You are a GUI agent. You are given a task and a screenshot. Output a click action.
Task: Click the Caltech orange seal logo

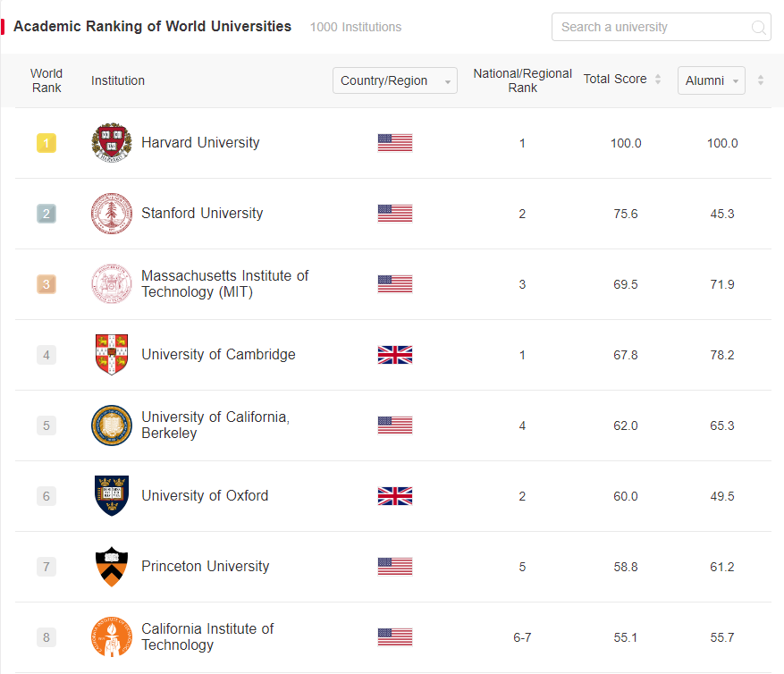tap(112, 637)
